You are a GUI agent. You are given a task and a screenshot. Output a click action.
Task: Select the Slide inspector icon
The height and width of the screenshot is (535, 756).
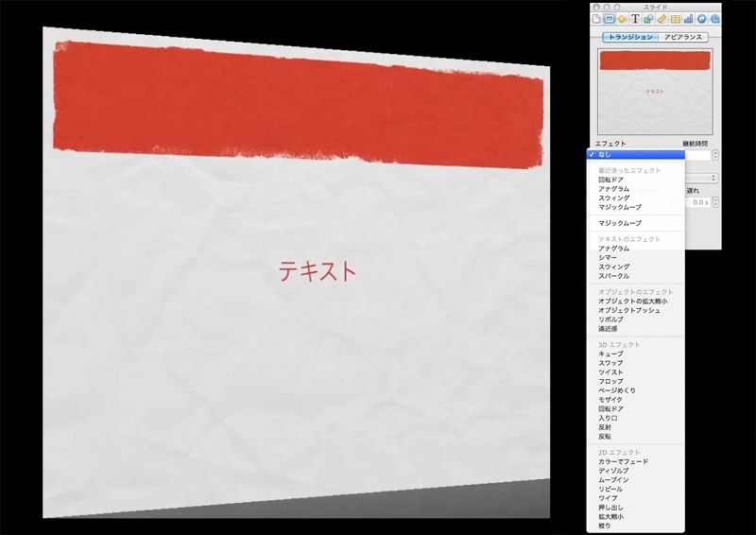point(609,18)
